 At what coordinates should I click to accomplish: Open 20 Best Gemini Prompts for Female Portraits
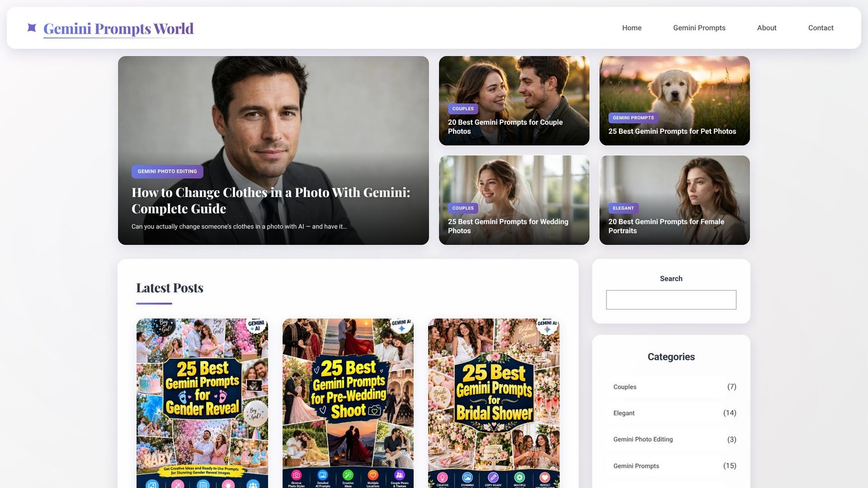click(x=666, y=226)
